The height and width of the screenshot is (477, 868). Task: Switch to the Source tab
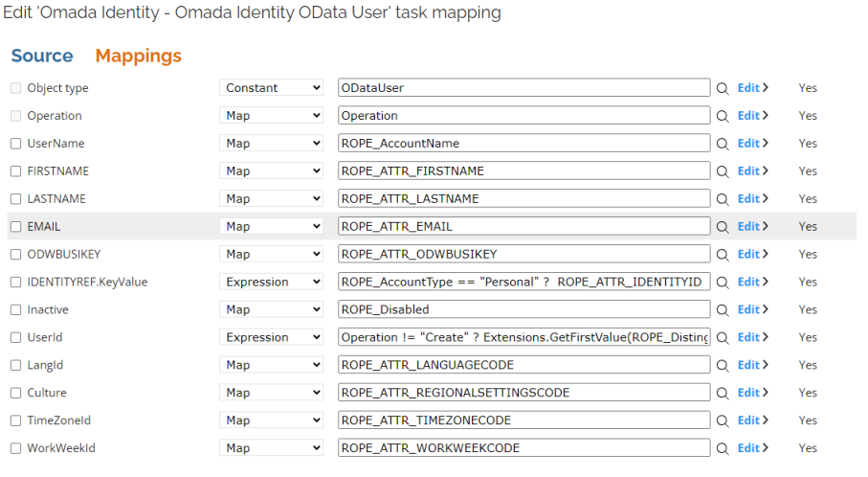[42, 56]
